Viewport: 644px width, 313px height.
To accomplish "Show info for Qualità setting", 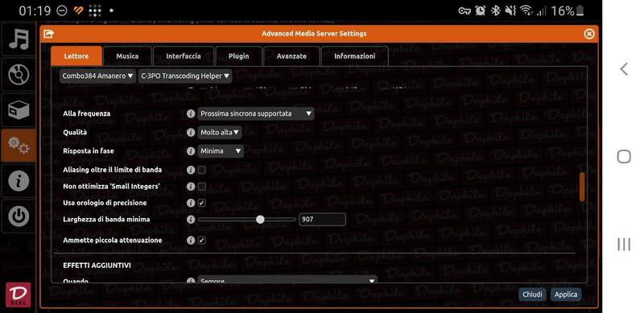I will (x=191, y=132).
